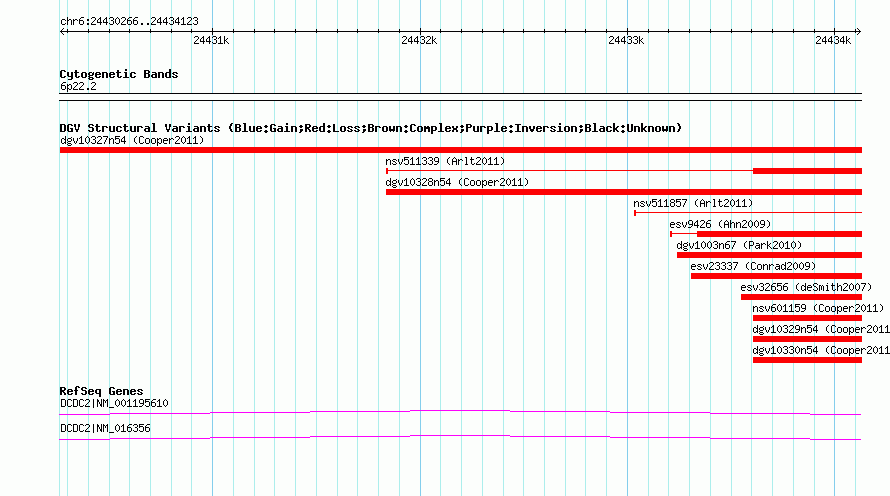Click the 24431k ruler tick label
The image size is (890, 496).
point(211,40)
